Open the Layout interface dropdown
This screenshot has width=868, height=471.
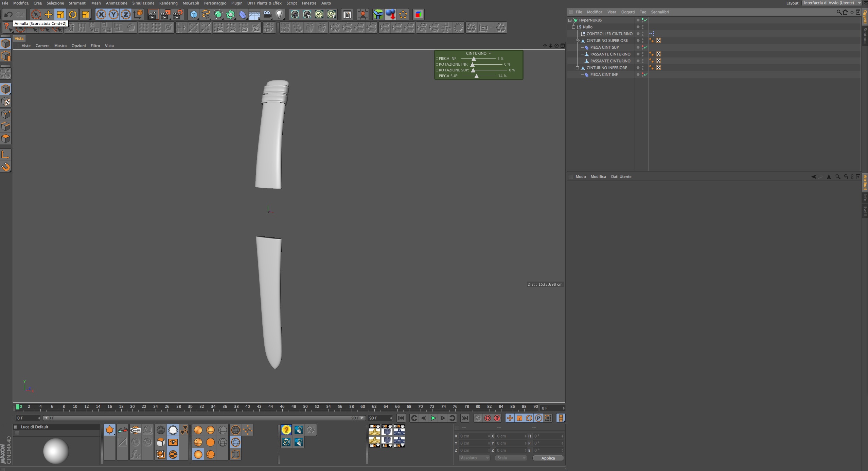(831, 3)
